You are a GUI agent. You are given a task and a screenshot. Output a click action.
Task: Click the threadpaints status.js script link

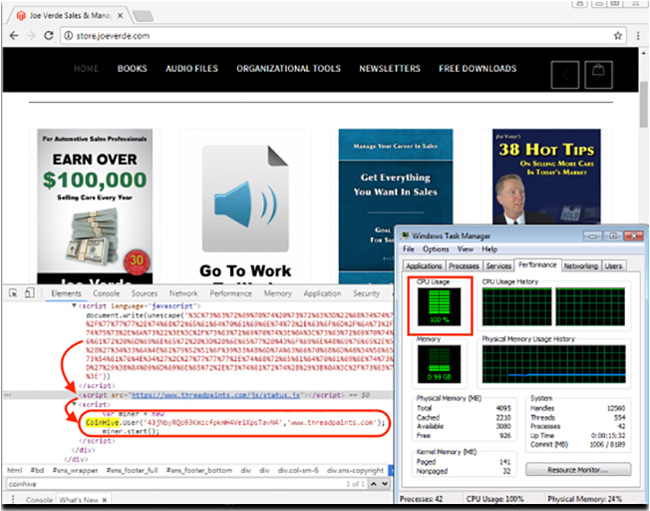(216, 395)
